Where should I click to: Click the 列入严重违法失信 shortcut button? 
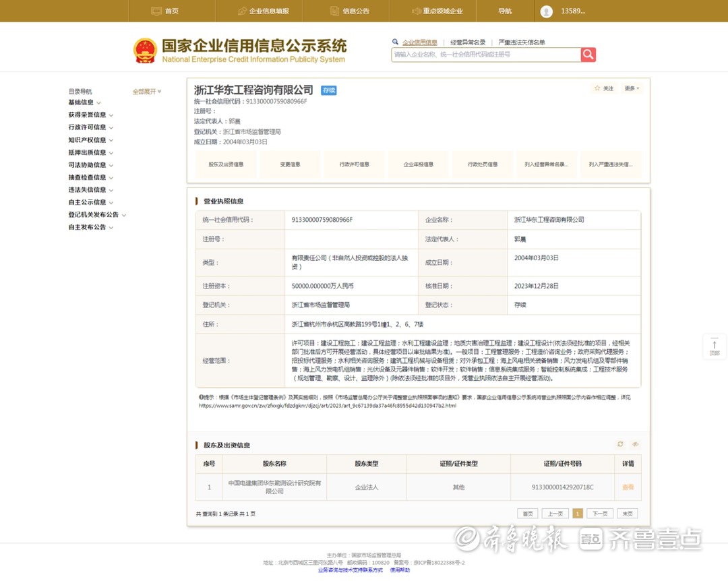[611, 164]
